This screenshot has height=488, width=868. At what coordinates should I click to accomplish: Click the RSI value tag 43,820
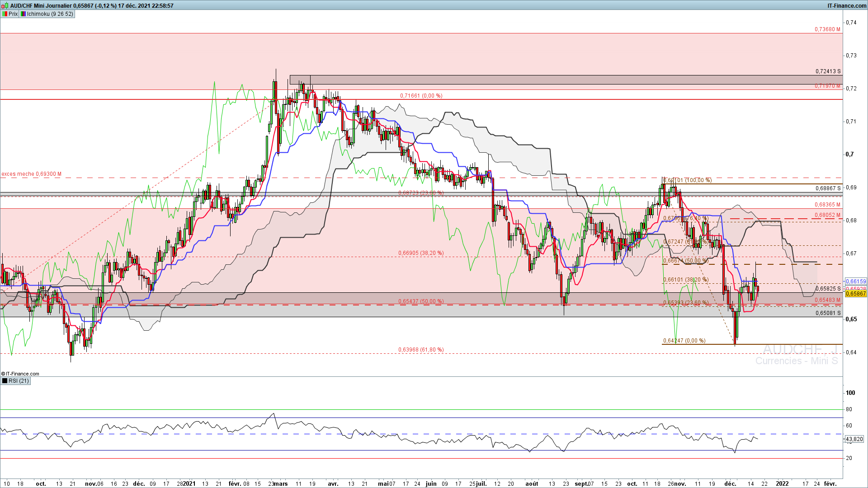854,439
